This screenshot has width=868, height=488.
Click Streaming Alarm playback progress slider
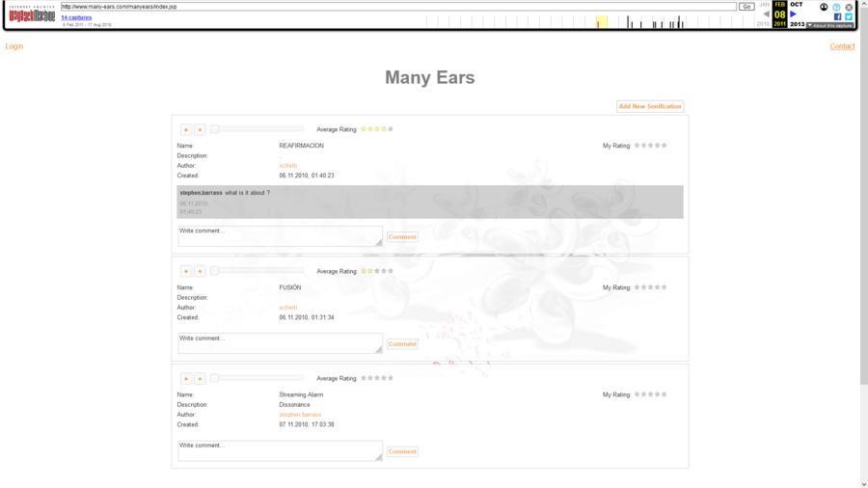tap(257, 378)
